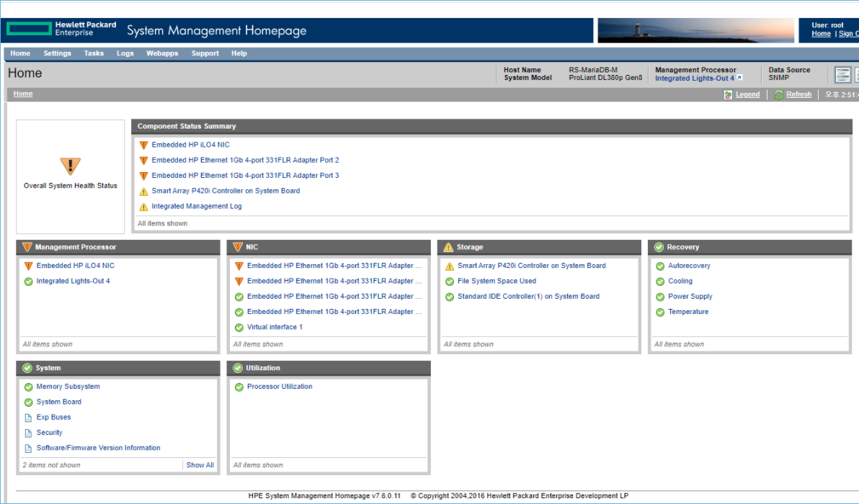Click the Home link under User: root
The height and width of the screenshot is (504, 859).
coord(822,33)
